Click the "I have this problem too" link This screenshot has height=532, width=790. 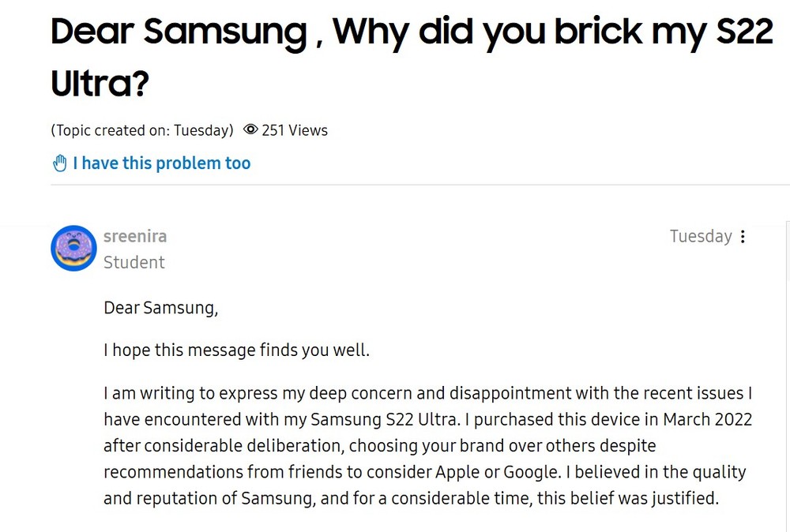click(x=161, y=163)
